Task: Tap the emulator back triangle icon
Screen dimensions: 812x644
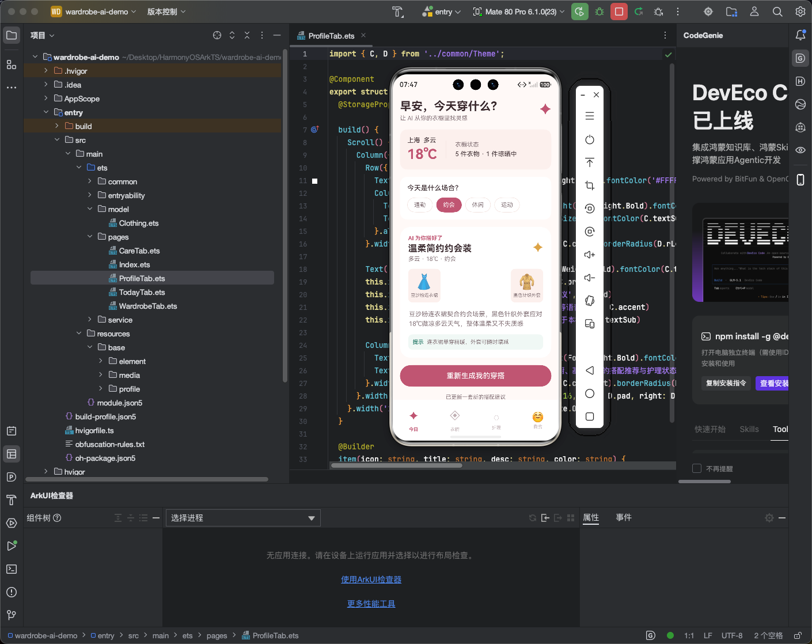Action: pyautogui.click(x=590, y=370)
